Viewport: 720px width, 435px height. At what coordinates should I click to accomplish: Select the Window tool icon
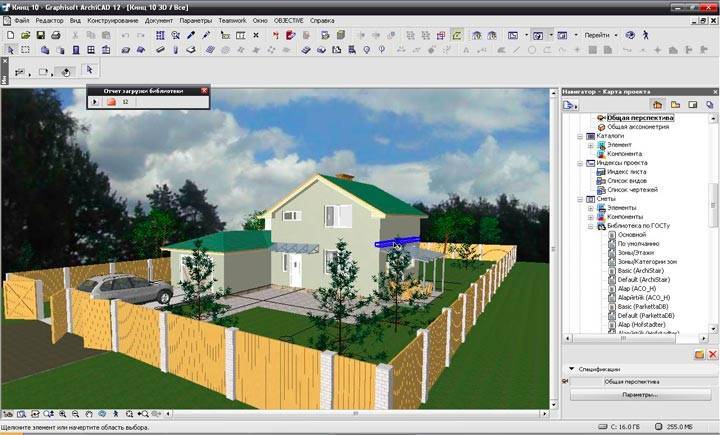[x=91, y=50]
